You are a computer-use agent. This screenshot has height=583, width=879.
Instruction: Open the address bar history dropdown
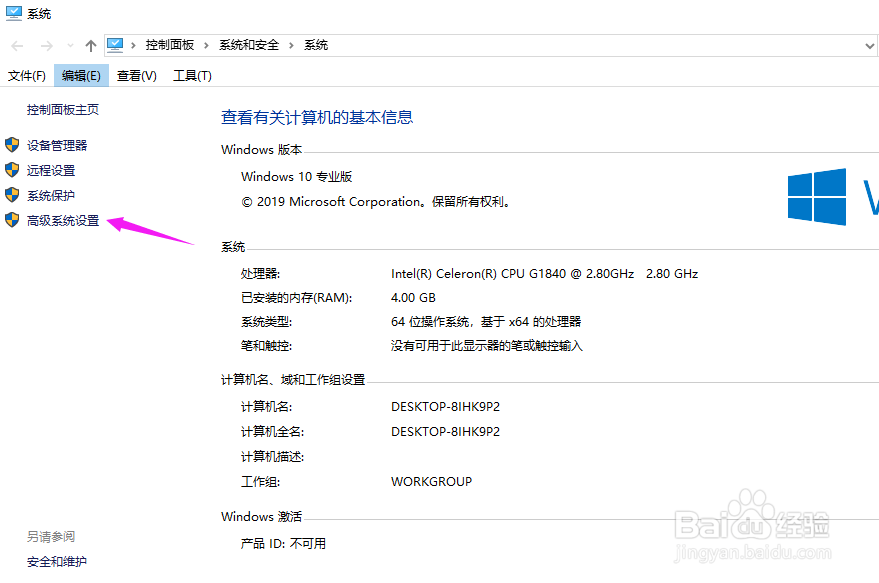tap(869, 46)
